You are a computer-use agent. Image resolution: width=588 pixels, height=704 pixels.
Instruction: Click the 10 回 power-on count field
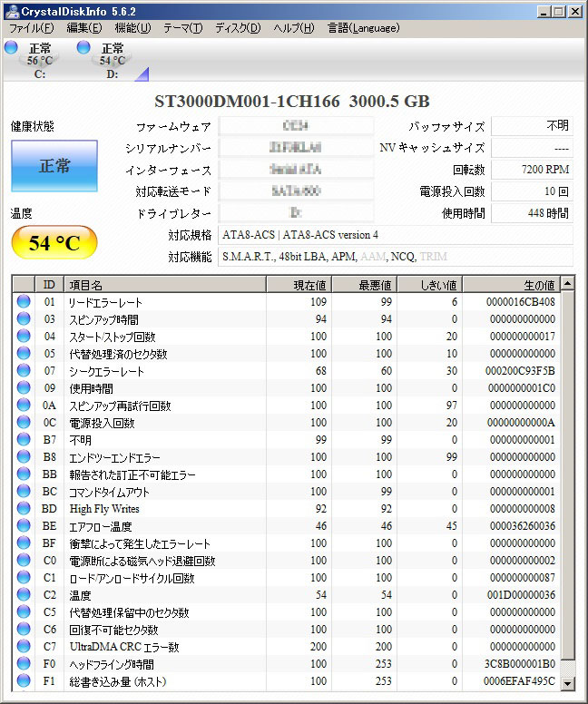pos(533,191)
